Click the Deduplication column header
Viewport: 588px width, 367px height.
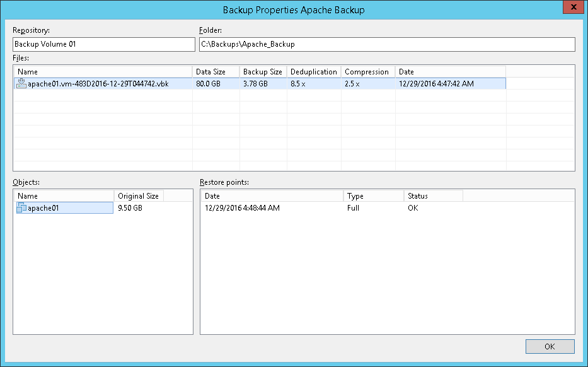[314, 72]
